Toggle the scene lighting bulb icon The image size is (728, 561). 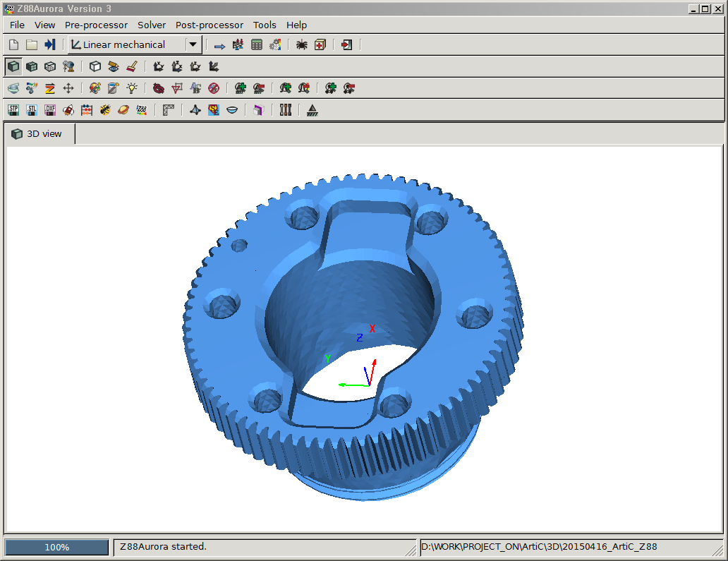click(131, 88)
